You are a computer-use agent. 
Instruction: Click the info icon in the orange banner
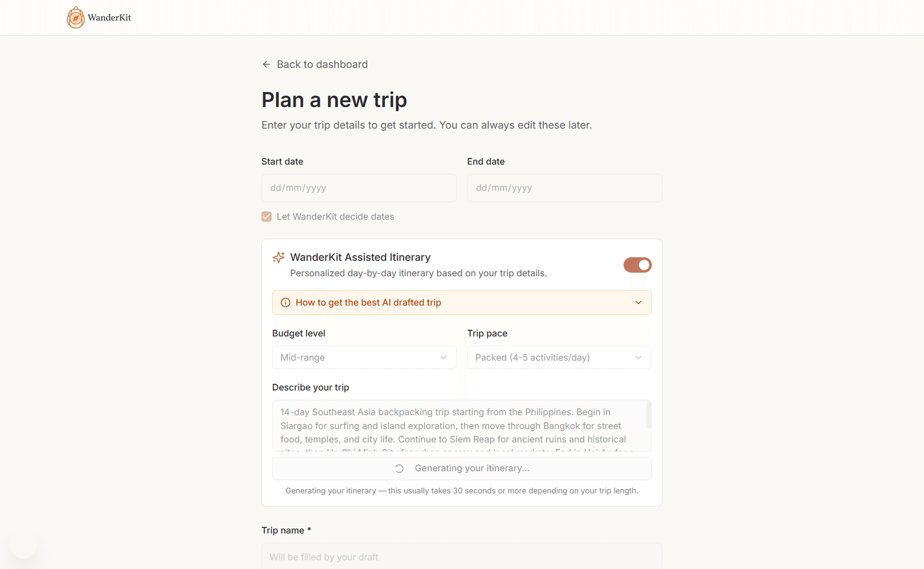(x=285, y=302)
